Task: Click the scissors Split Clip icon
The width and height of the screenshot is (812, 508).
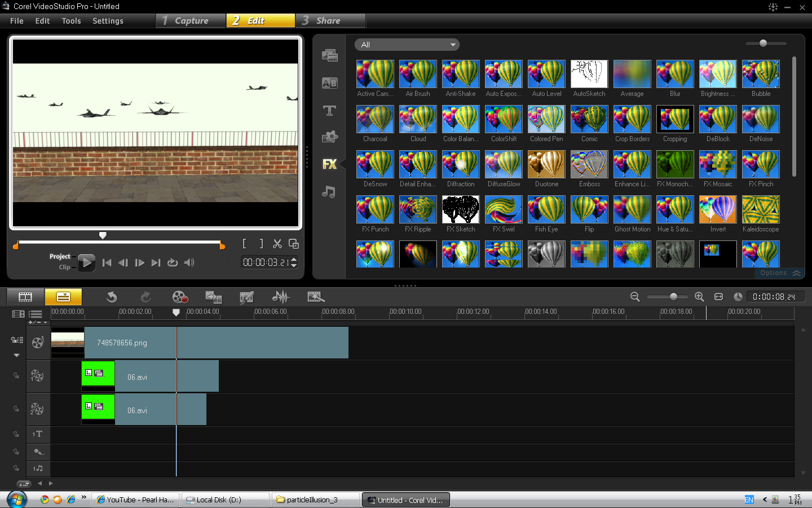Action: tap(277, 244)
